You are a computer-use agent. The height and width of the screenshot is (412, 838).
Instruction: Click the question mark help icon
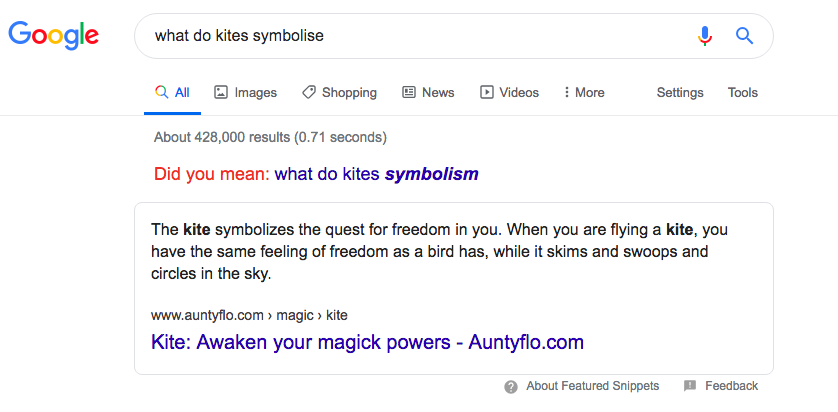click(x=511, y=386)
